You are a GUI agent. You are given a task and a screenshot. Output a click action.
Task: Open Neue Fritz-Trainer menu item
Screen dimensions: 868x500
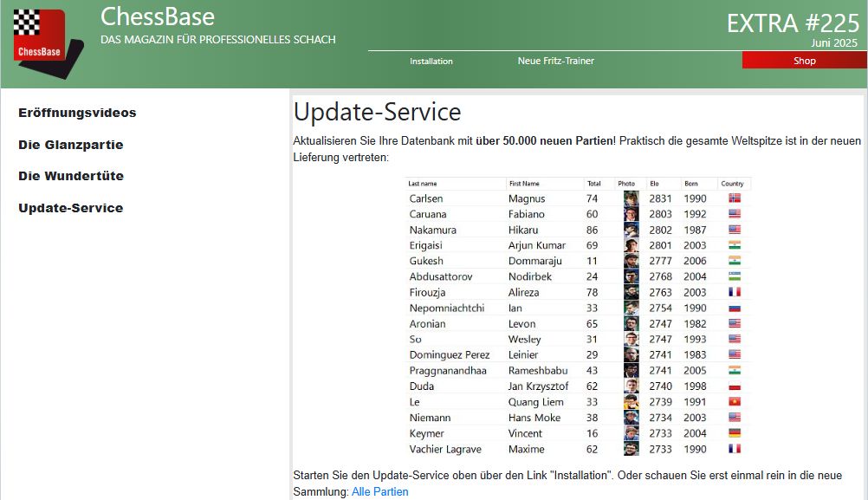(555, 61)
